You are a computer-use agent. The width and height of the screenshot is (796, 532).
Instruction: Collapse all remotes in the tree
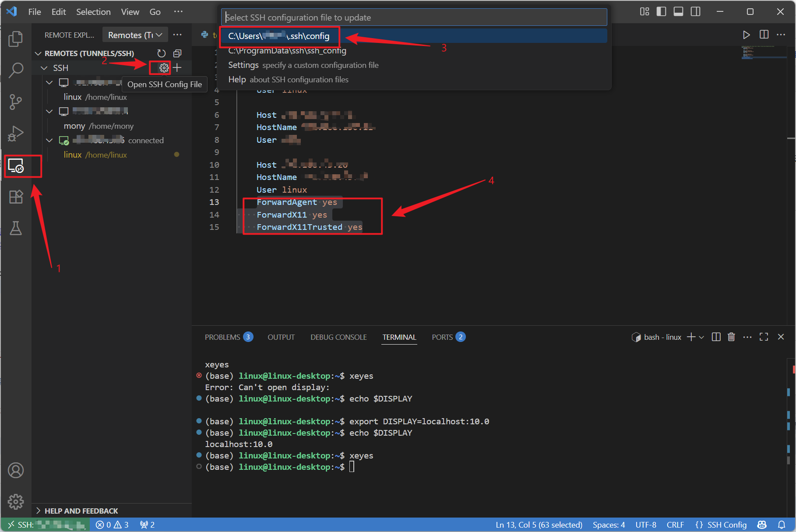(177, 53)
